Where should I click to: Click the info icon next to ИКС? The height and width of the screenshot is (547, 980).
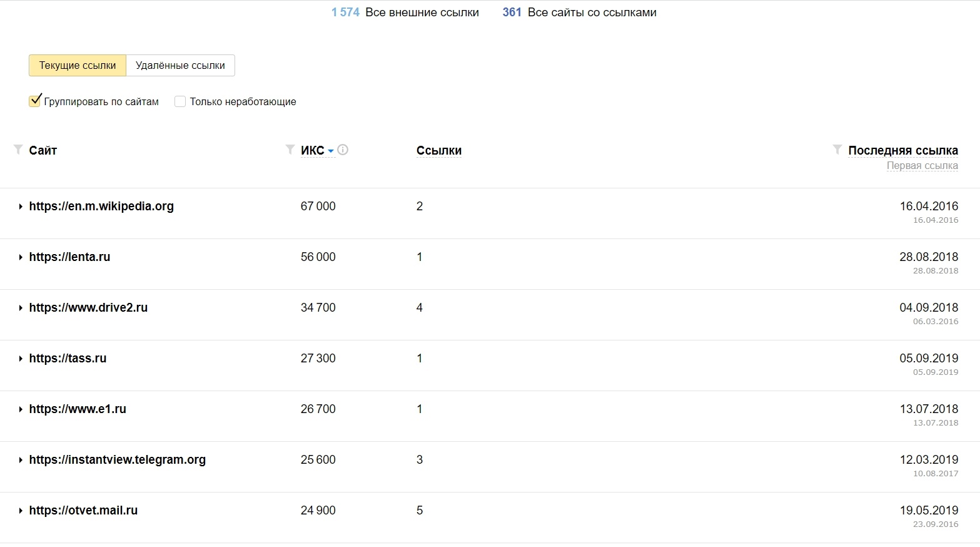tap(343, 150)
